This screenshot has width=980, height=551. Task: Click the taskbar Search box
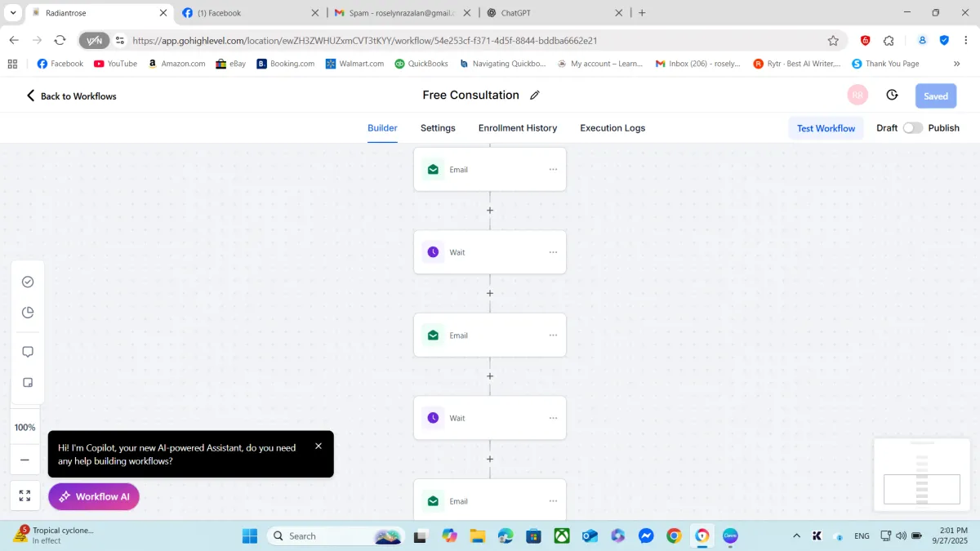(x=336, y=536)
